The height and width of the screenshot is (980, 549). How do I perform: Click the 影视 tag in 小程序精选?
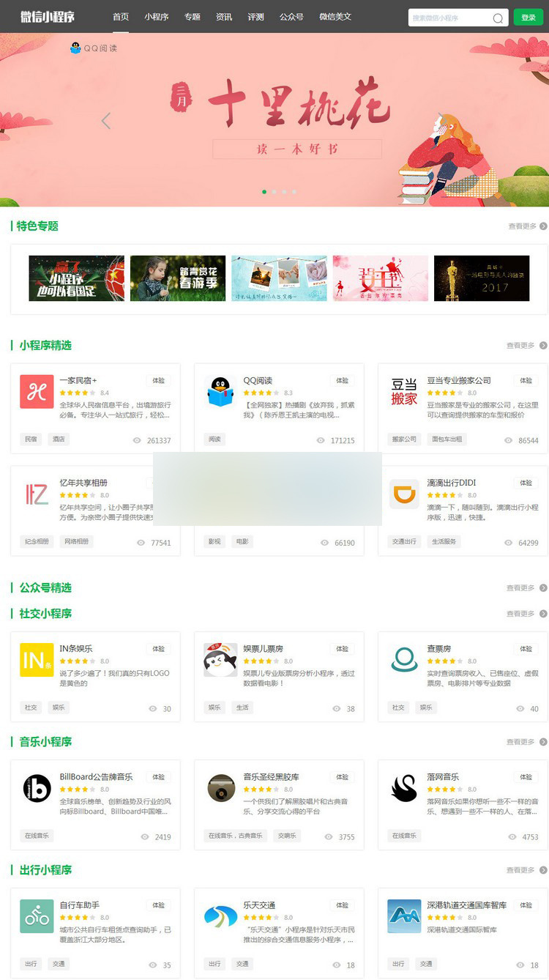[214, 542]
